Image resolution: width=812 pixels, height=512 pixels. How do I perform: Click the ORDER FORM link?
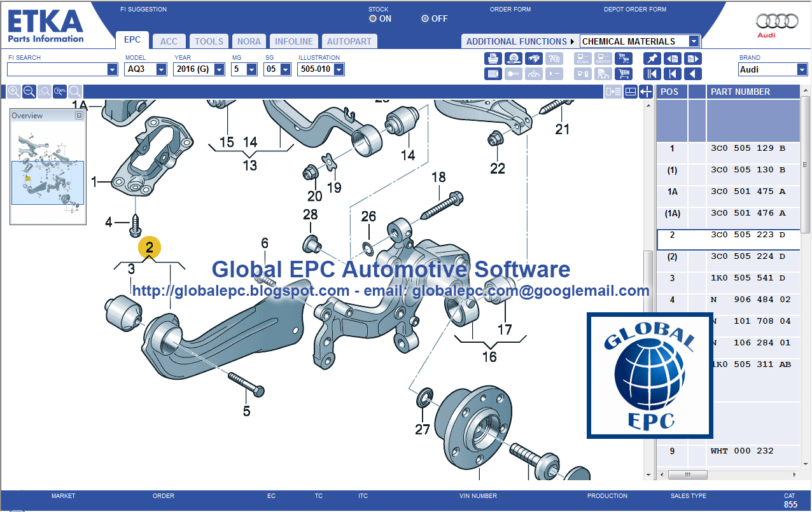point(510,10)
